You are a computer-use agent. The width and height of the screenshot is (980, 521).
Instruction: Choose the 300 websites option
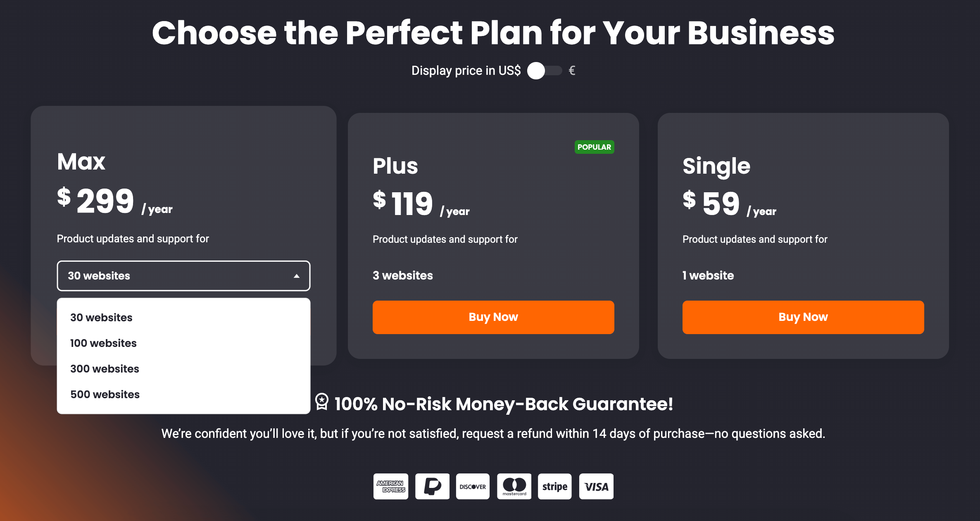tap(105, 369)
